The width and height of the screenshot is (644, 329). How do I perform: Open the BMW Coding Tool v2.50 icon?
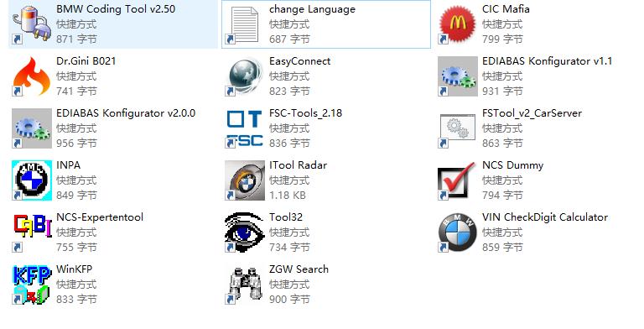pyautogui.click(x=32, y=24)
